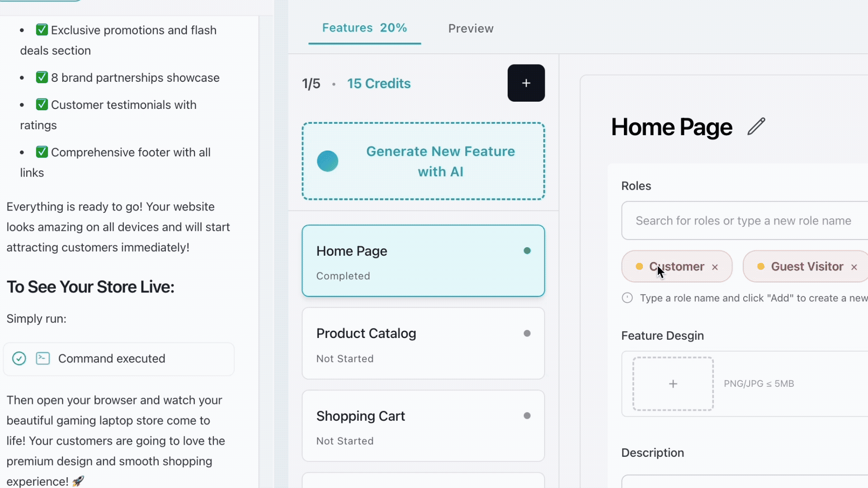Expand the Shopping Cart feature card
Image resolution: width=868 pixels, height=488 pixels.
pos(423,426)
